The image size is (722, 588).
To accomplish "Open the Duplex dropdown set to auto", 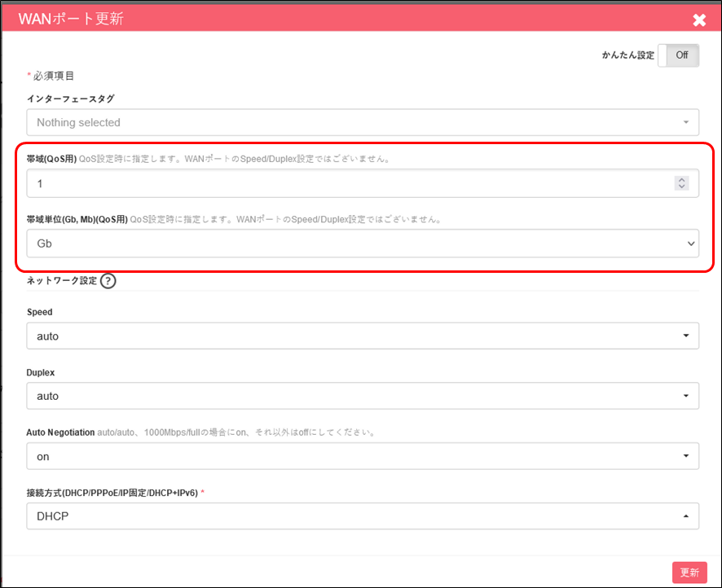I will point(363,396).
